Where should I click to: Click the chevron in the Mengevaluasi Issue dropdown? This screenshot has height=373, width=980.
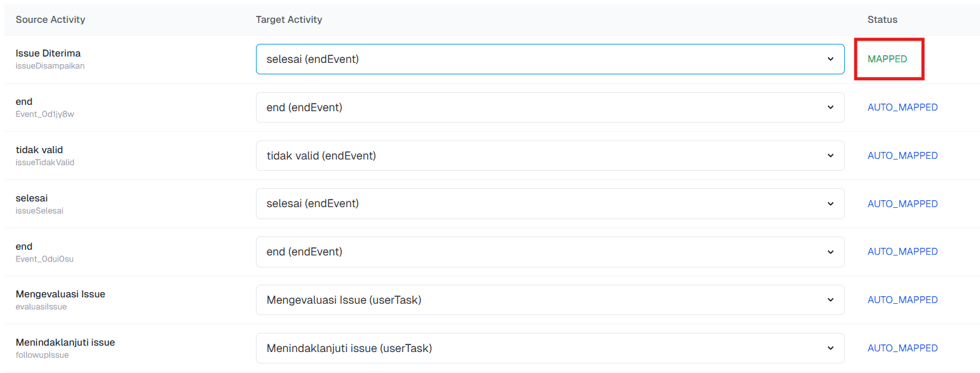(830, 300)
